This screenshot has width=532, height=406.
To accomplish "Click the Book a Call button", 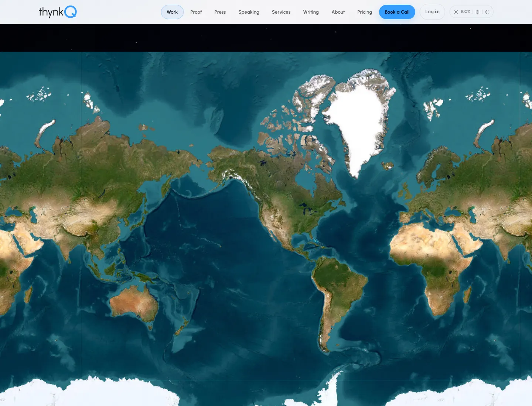I will pos(397,12).
